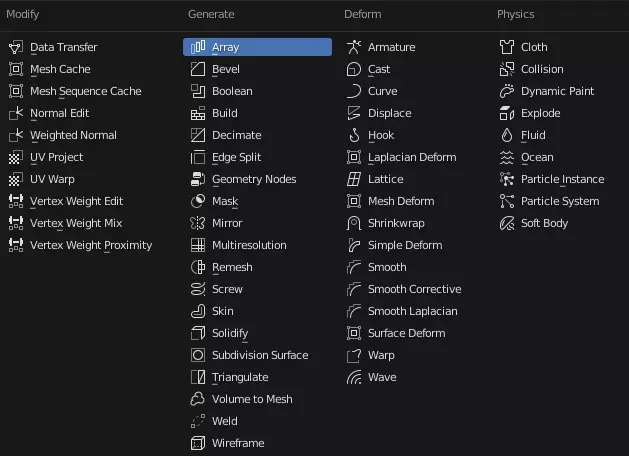Click the Ocean waves icon
Screen dimensions: 629x456
[x=507, y=157]
